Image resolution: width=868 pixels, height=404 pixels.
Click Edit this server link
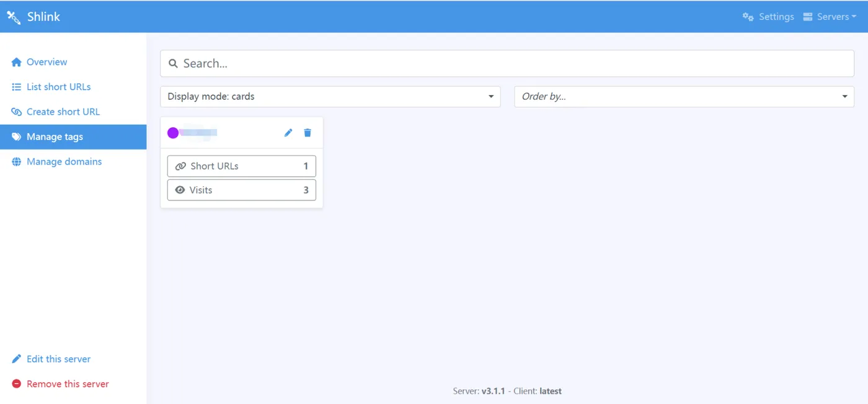point(73,359)
